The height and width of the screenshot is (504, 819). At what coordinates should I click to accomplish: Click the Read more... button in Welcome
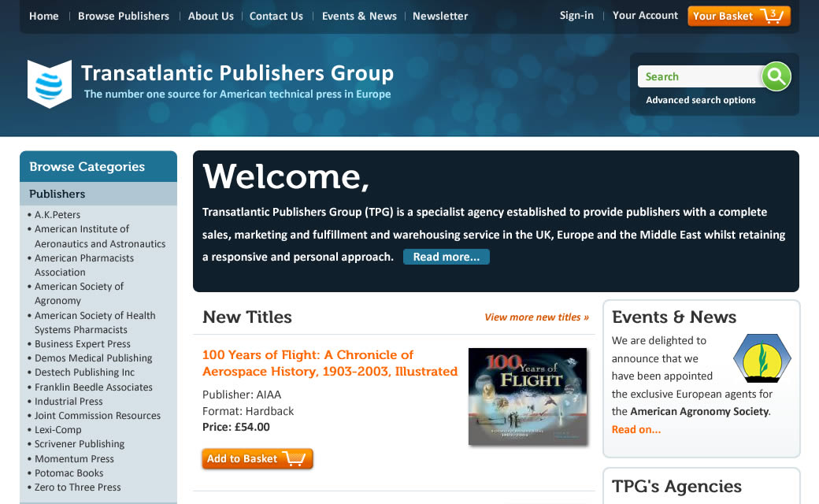point(446,257)
